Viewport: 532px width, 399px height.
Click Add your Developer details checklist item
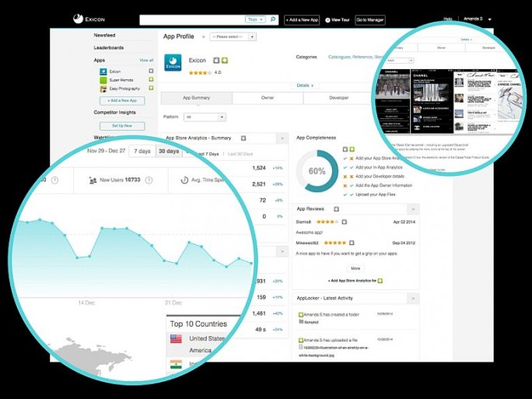[x=380, y=177]
